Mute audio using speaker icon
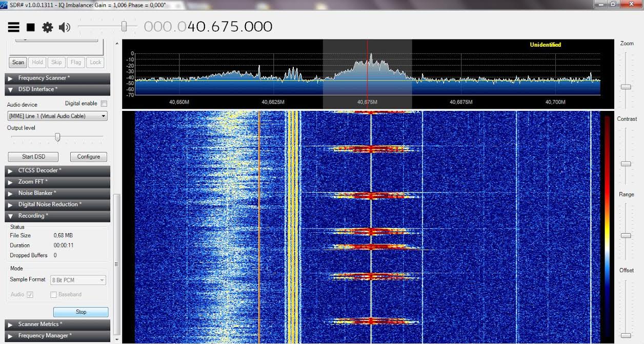Image resolution: width=644 pixels, height=344 pixels. click(65, 27)
